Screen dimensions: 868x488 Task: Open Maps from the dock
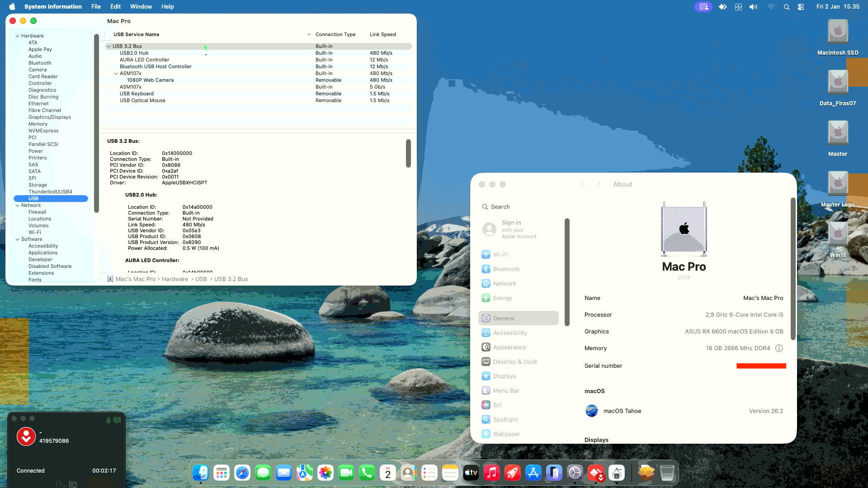(x=305, y=473)
